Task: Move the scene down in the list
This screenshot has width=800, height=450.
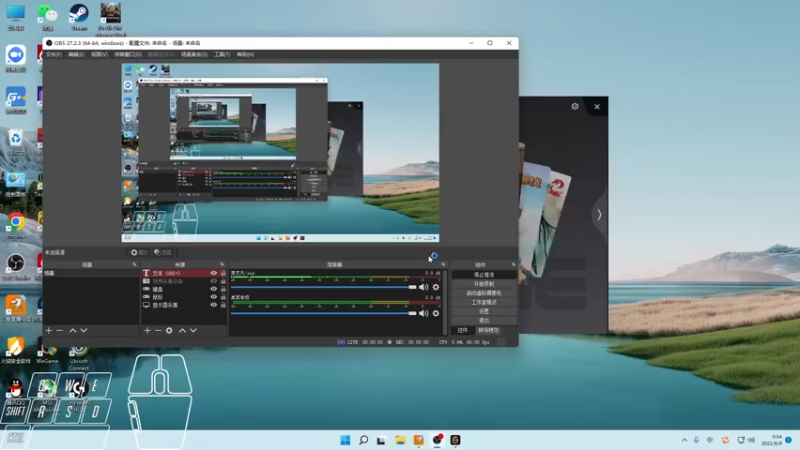Action: point(84,331)
